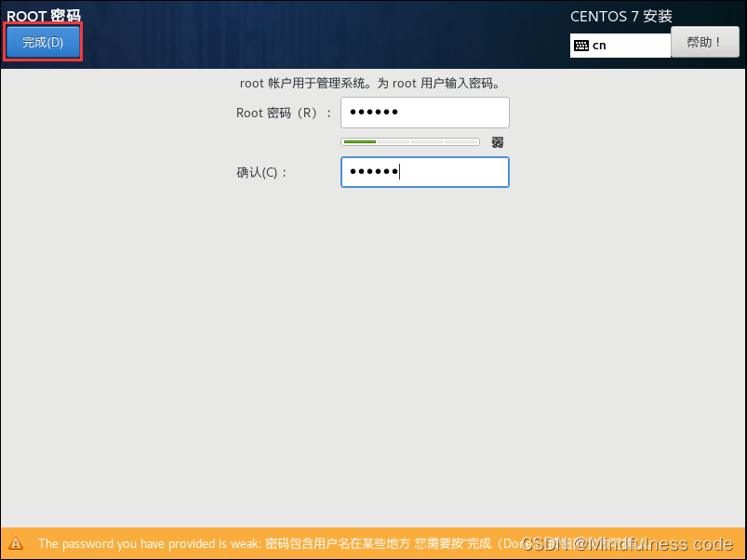Click the 弱 password strength label
Image resolution: width=747 pixels, height=560 pixels.
pyautogui.click(x=497, y=141)
